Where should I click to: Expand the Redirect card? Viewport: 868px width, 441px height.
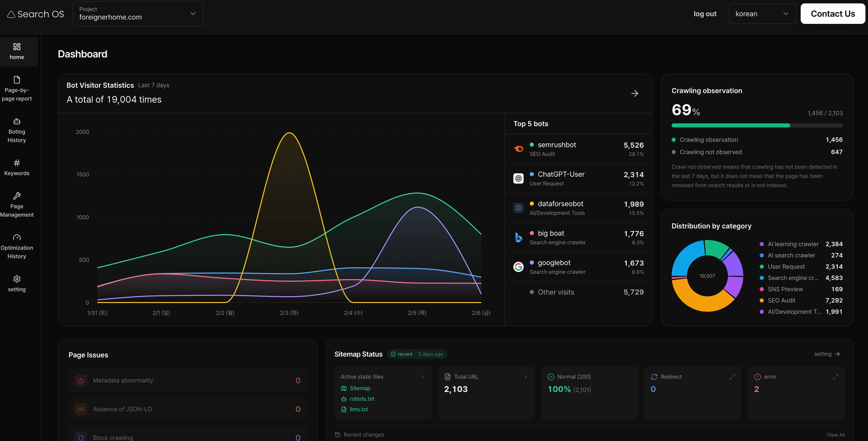point(732,377)
